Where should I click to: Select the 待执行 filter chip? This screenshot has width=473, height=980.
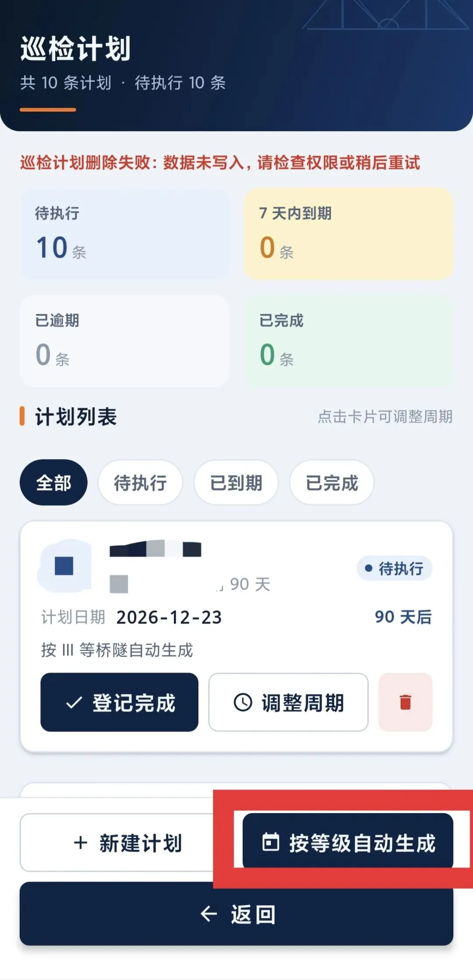[140, 483]
